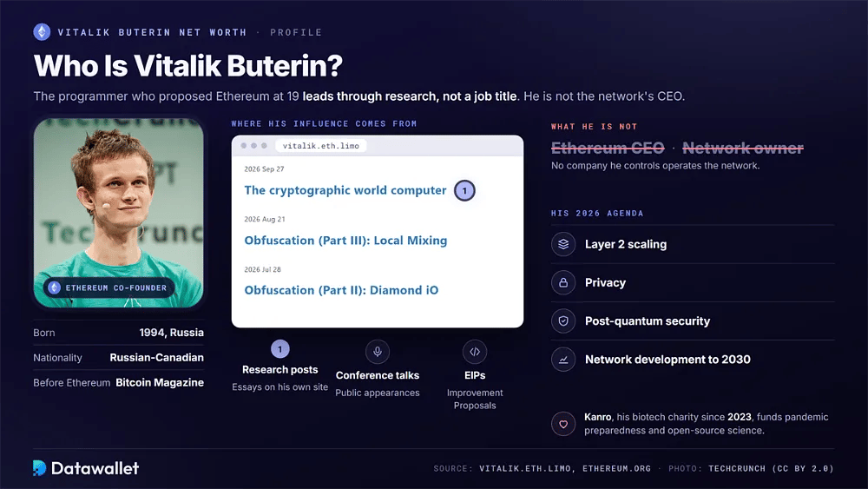Click the Kanro heart icon
This screenshot has height=489, width=868.
pyautogui.click(x=563, y=424)
